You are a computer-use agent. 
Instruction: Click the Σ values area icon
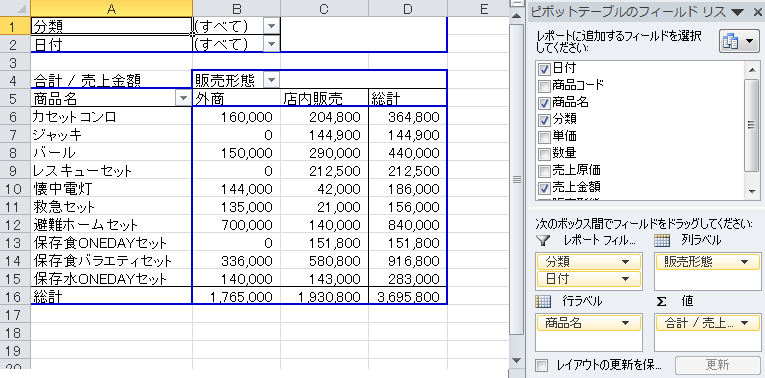tap(661, 301)
